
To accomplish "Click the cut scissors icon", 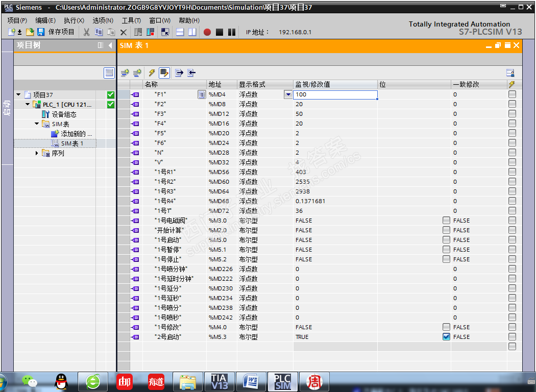I will click(x=86, y=32).
